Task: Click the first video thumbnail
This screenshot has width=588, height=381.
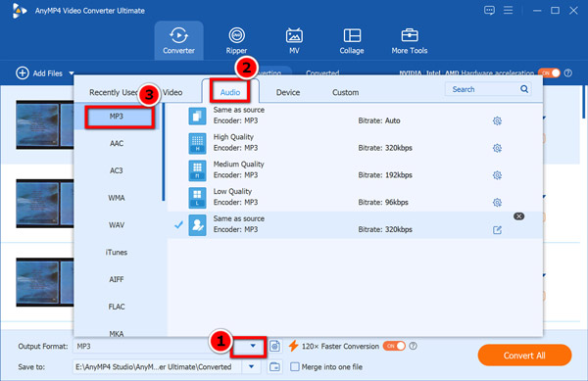Action: point(45,124)
